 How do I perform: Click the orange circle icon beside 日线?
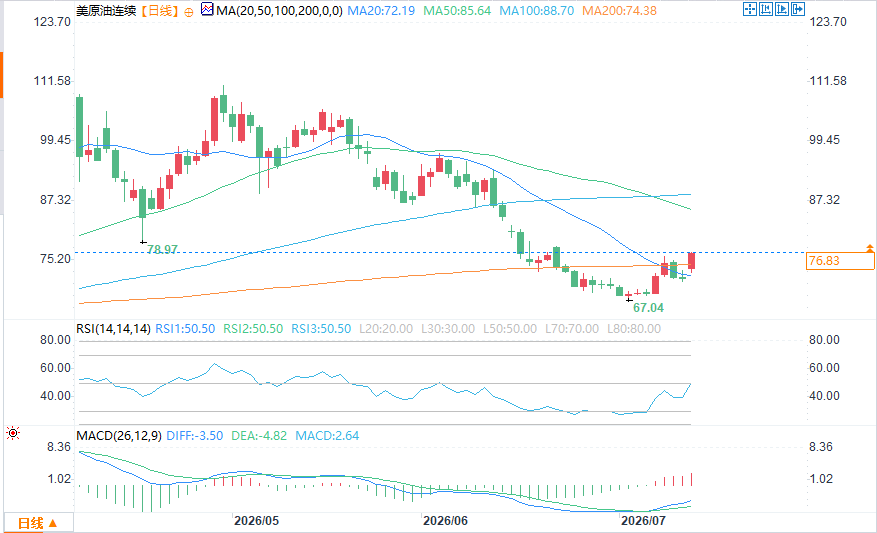coord(189,12)
